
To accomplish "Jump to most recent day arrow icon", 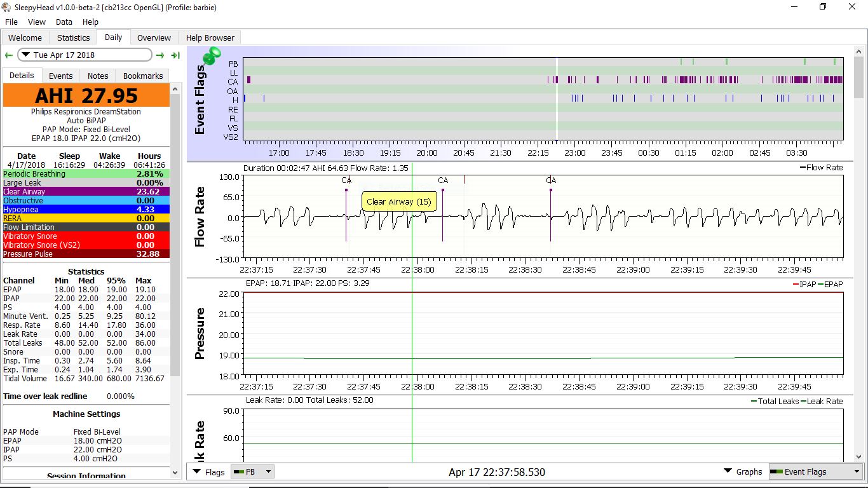I will click(x=175, y=55).
